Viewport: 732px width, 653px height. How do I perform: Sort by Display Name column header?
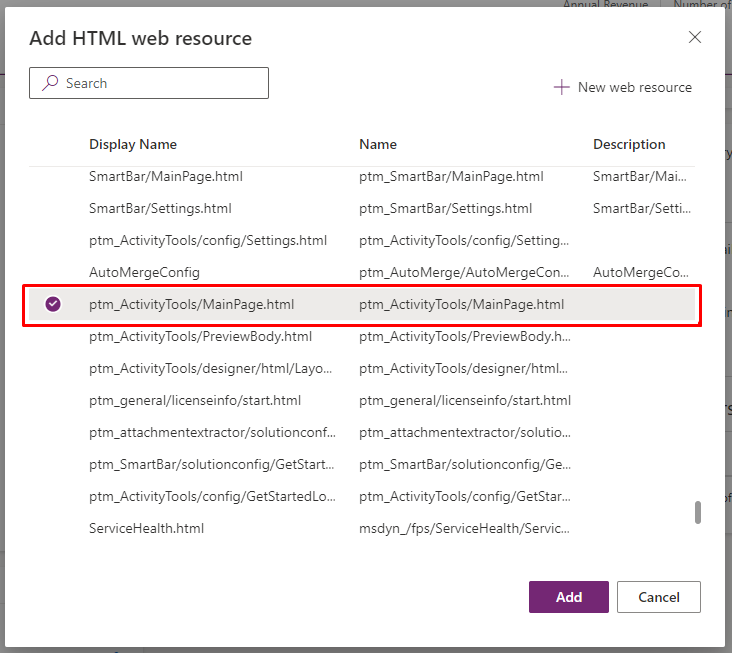(133, 144)
